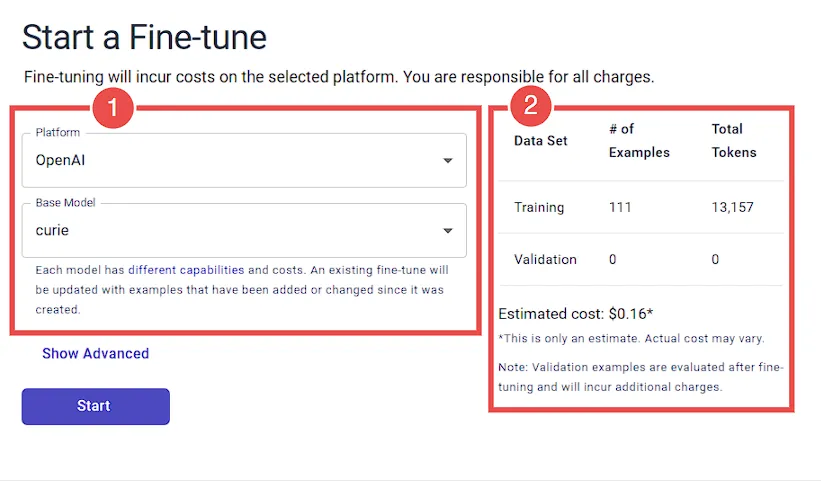Select the Validation row label
Viewport: 821px width, 481px height.
tap(545, 259)
